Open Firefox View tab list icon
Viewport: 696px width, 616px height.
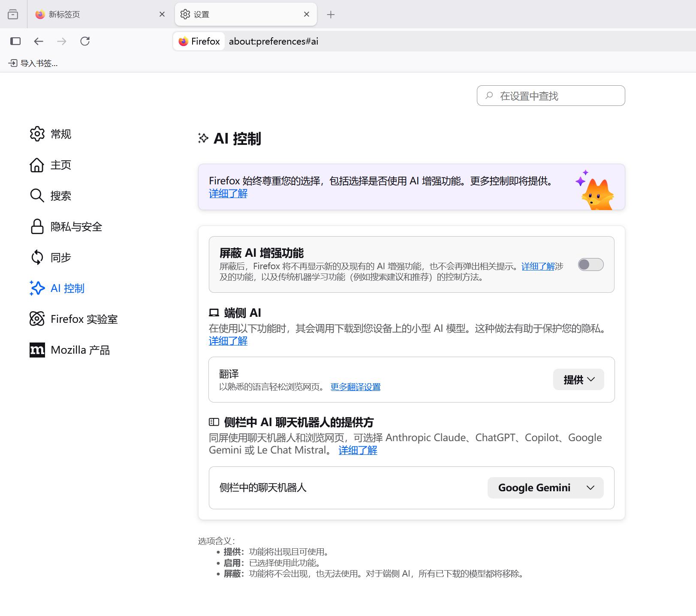click(x=13, y=14)
